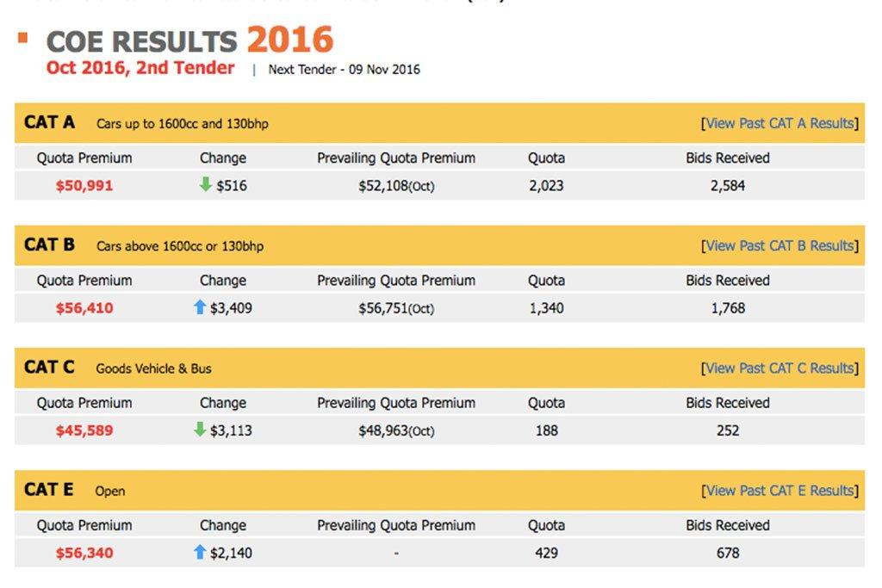Image resolution: width=882 pixels, height=588 pixels.
Task: Open View Past CAT C Results link
Action: 780,368
